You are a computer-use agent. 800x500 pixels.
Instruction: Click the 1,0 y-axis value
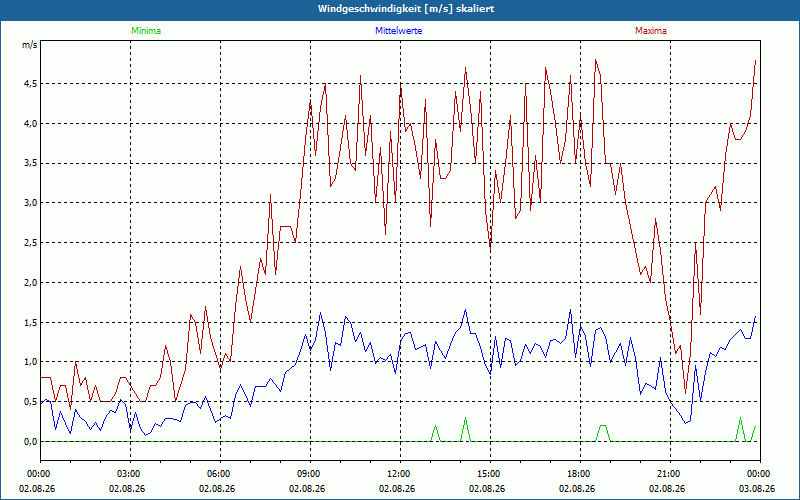[x=31, y=362]
